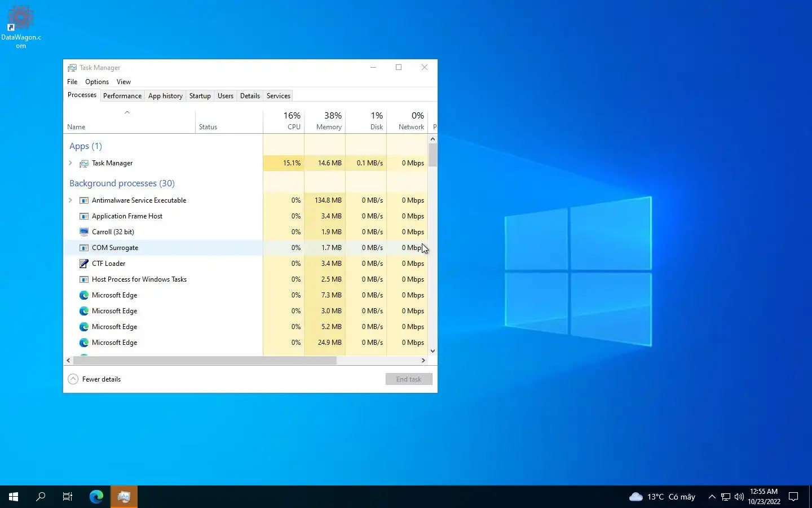
Task: Open the Windows Start menu
Action: (x=14, y=497)
